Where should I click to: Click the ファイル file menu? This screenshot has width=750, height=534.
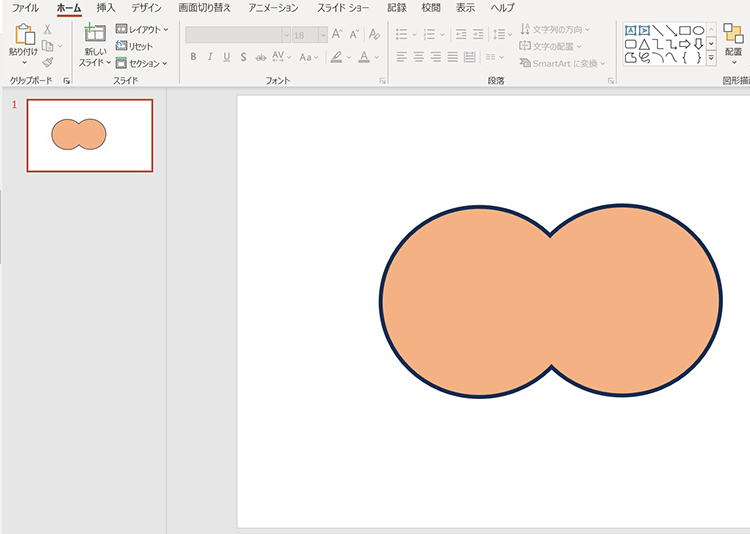(x=25, y=8)
